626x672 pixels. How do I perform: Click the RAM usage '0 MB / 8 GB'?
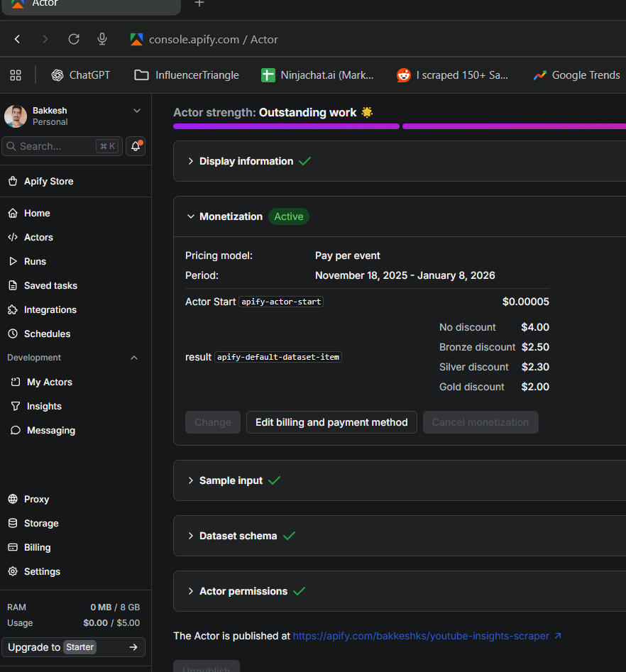115,607
